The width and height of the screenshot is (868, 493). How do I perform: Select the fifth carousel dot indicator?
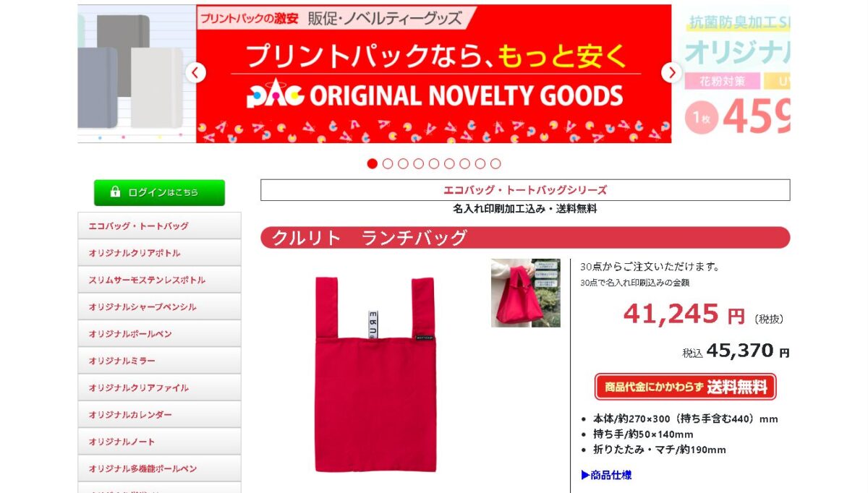pyautogui.click(x=434, y=163)
